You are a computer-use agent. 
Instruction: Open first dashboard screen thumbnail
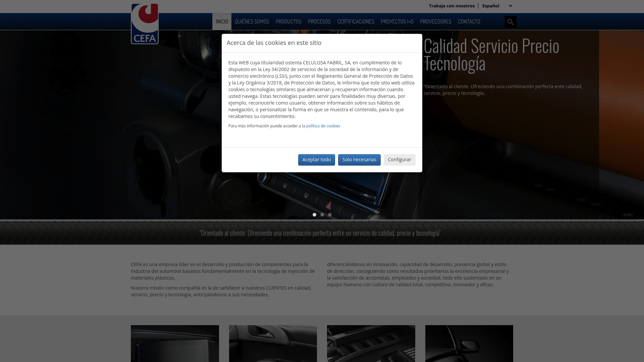coord(175,344)
